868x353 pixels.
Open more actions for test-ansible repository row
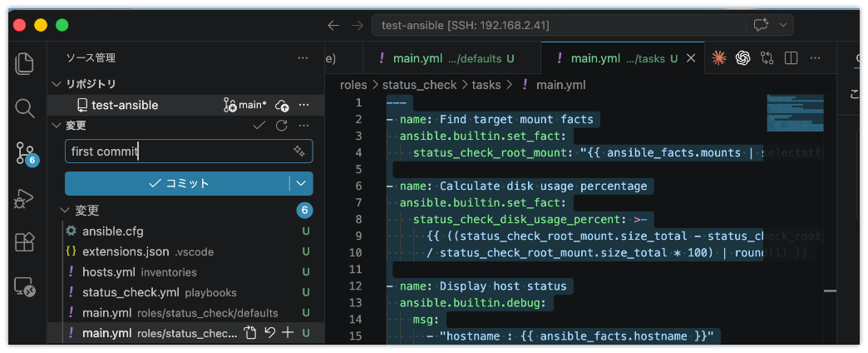pyautogui.click(x=303, y=105)
